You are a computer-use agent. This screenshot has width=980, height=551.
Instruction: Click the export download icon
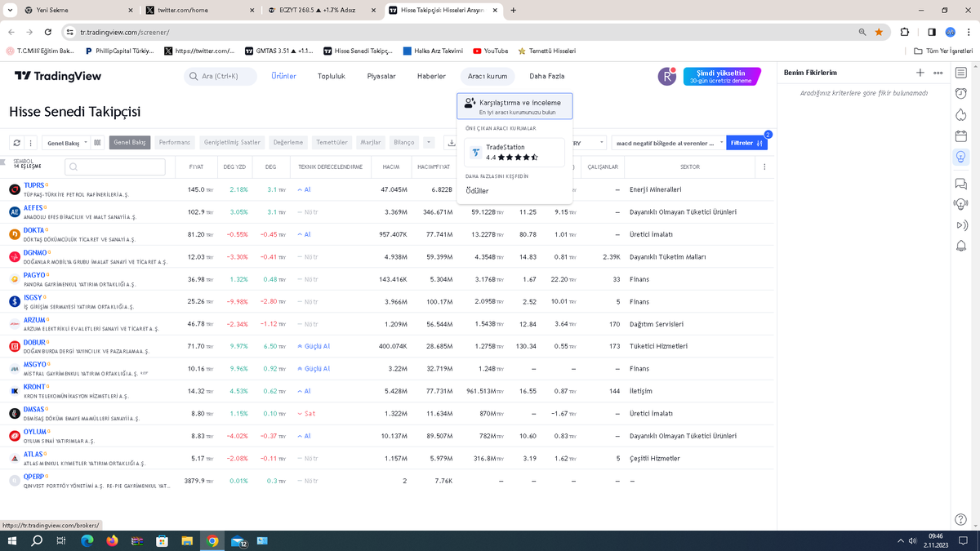click(x=451, y=142)
